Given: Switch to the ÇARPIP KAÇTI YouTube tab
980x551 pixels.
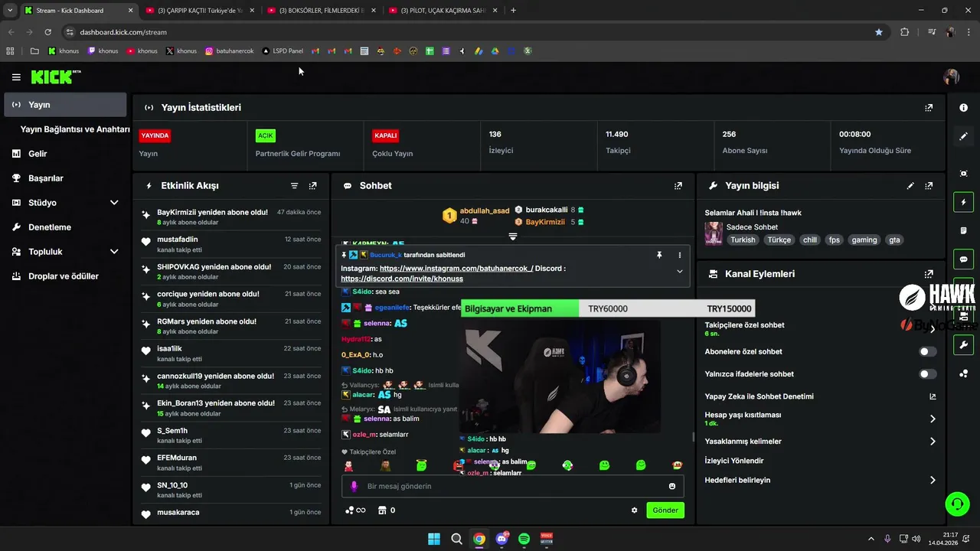Looking at the screenshot, I should (x=200, y=11).
